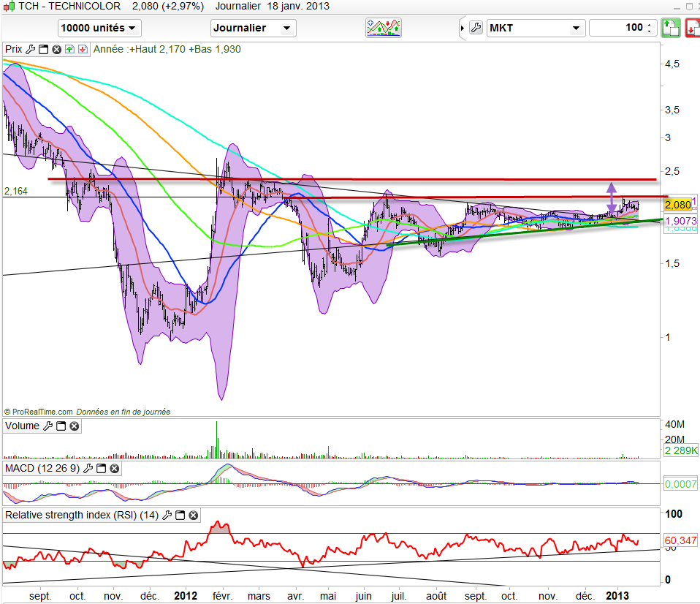Open RSI indicator wrench settings

(167, 516)
